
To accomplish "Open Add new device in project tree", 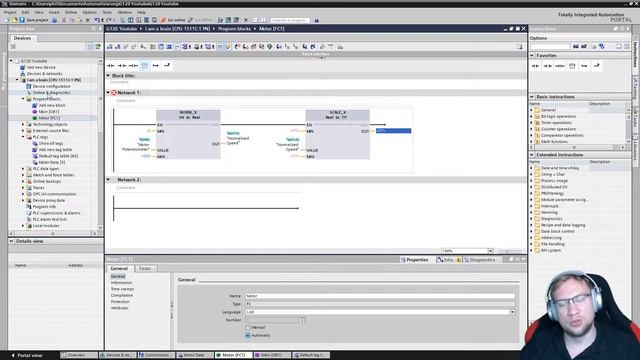I will pos(41,67).
